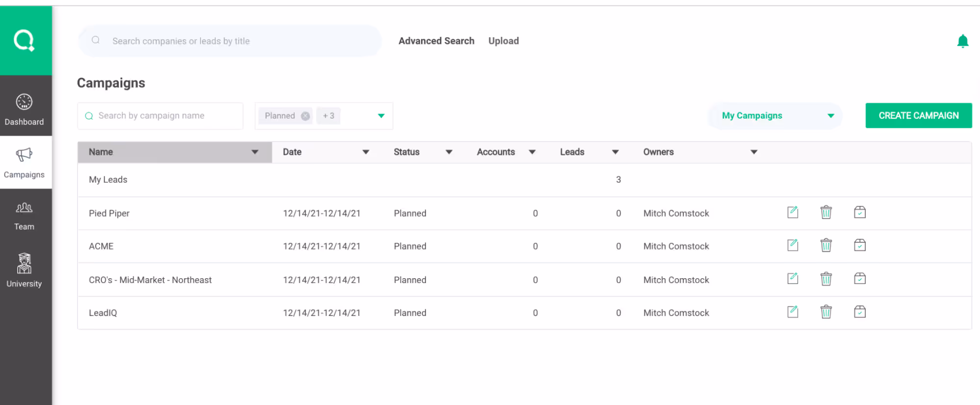Click the CREATE CAMPAIGN button
The width and height of the screenshot is (980, 405).
tap(918, 116)
